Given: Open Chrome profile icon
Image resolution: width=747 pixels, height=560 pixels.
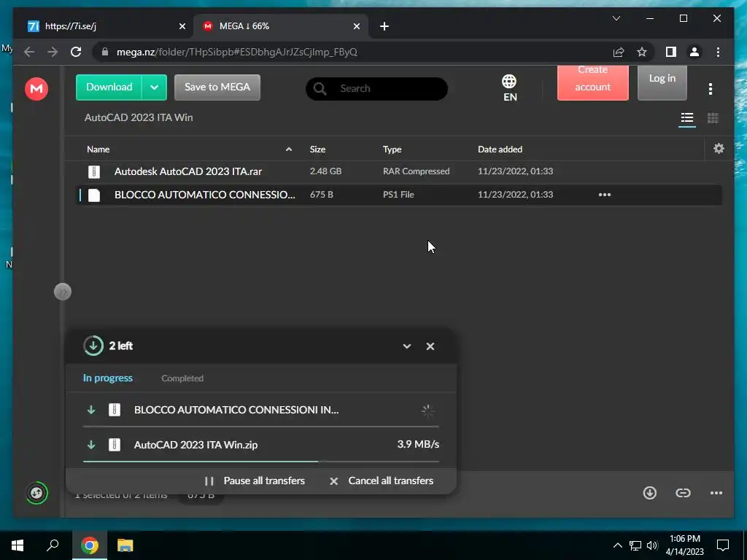Looking at the screenshot, I should click(694, 52).
